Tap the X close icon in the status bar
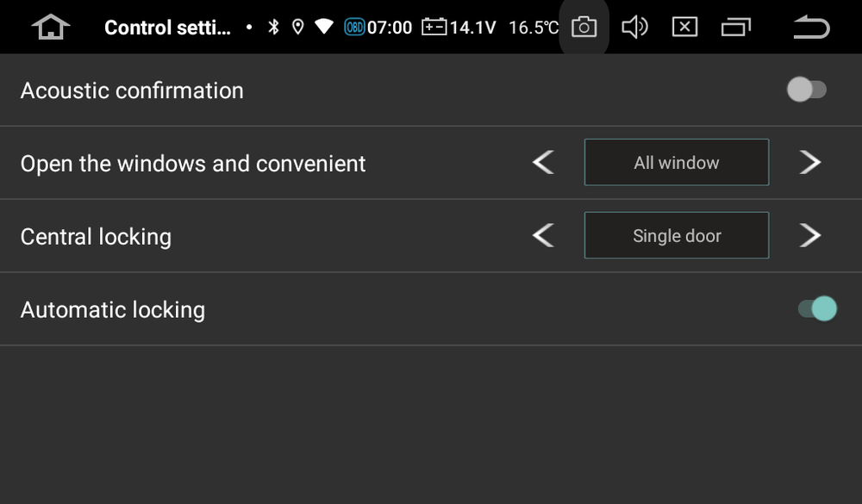 (685, 27)
